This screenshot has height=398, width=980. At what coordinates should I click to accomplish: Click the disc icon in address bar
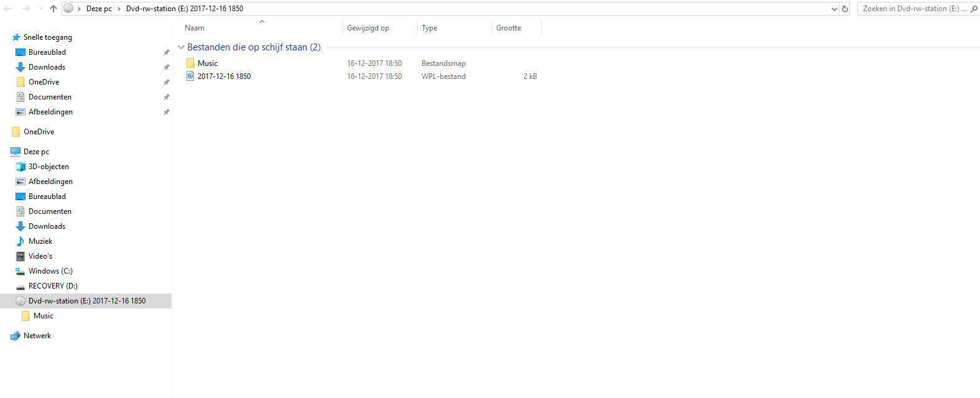[68, 8]
